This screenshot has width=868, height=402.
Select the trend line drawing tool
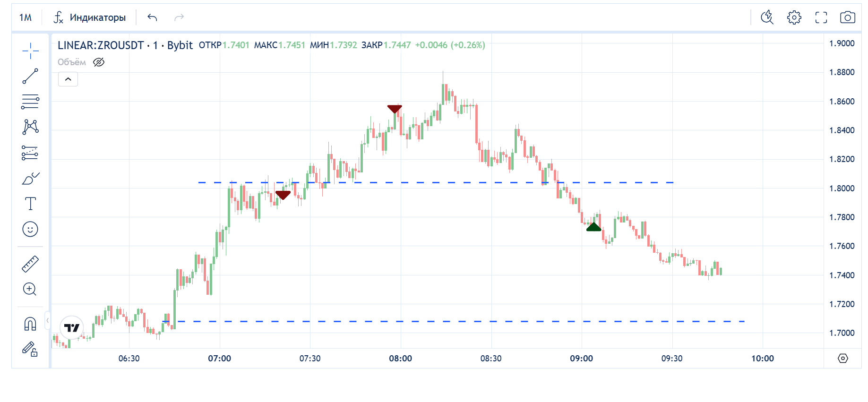coord(30,76)
